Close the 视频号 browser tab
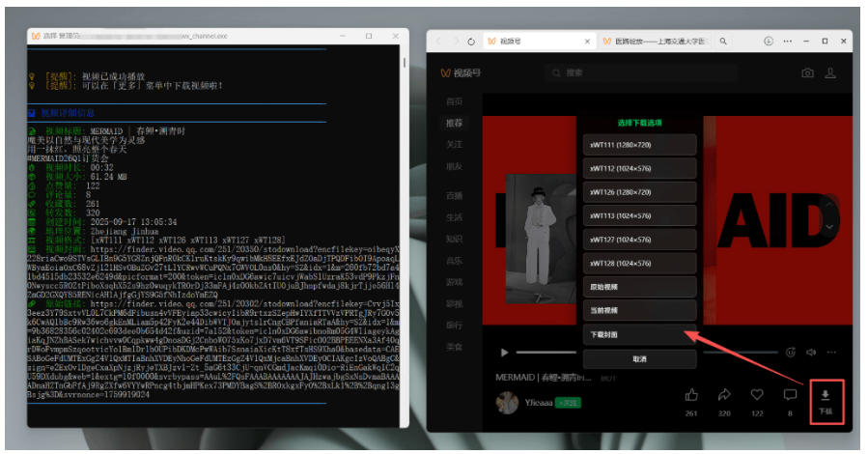The width and height of the screenshot is (868, 454). point(587,42)
